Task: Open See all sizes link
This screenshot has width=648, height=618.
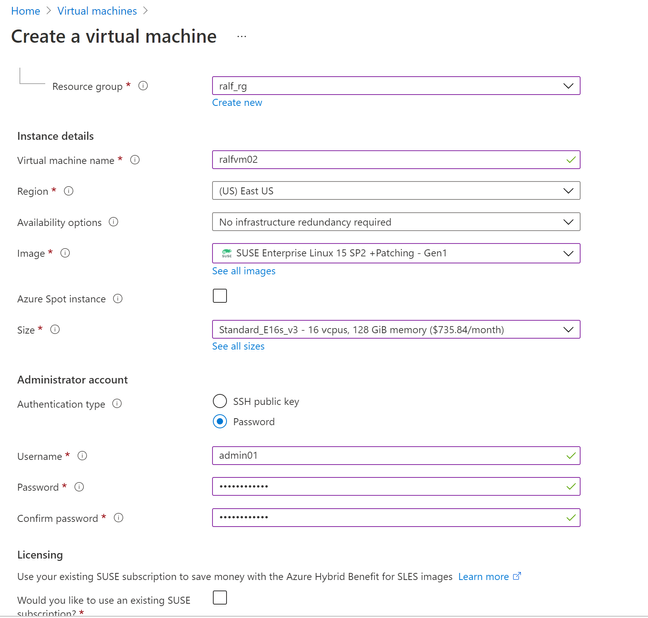Action: point(238,346)
